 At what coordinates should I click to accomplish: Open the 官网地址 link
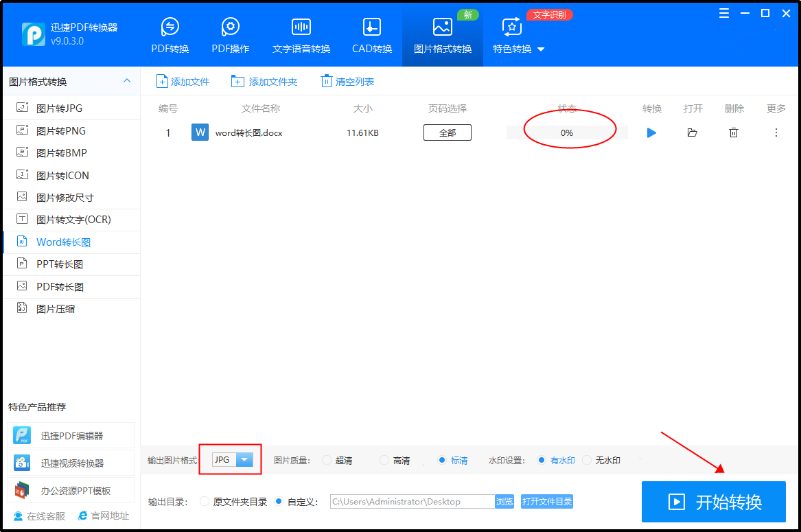click(x=104, y=516)
